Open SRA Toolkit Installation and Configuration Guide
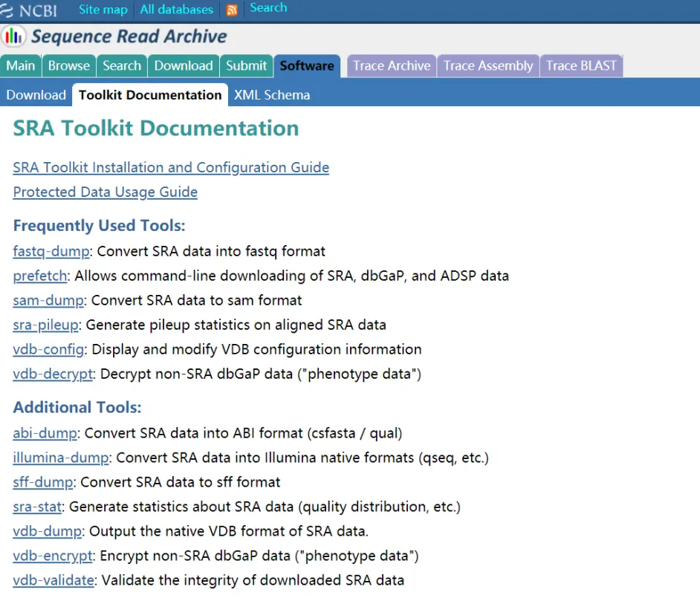 tap(171, 168)
